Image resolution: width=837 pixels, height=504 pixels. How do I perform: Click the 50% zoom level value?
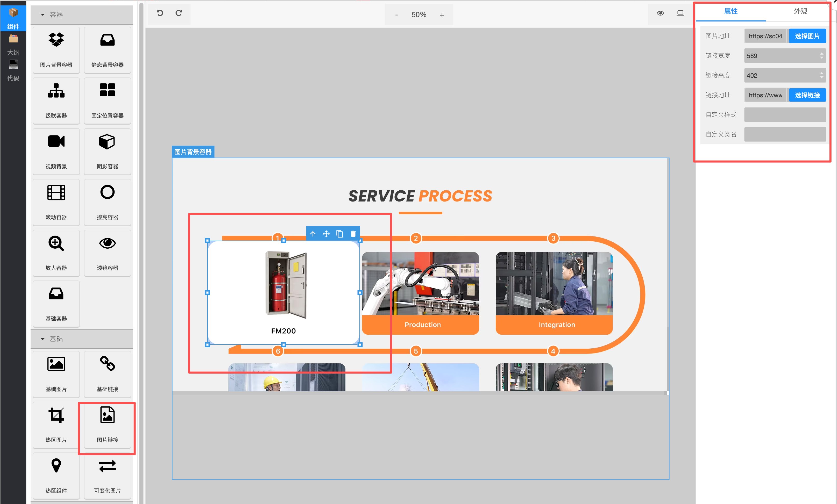(419, 15)
